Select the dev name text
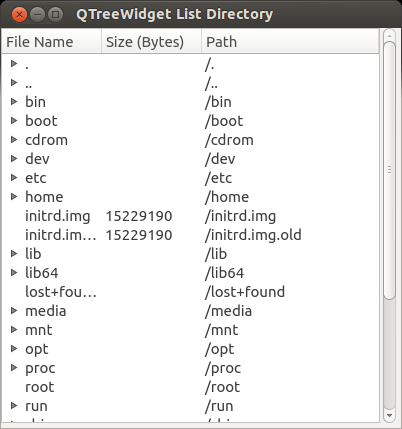The image size is (402, 429). 37,159
